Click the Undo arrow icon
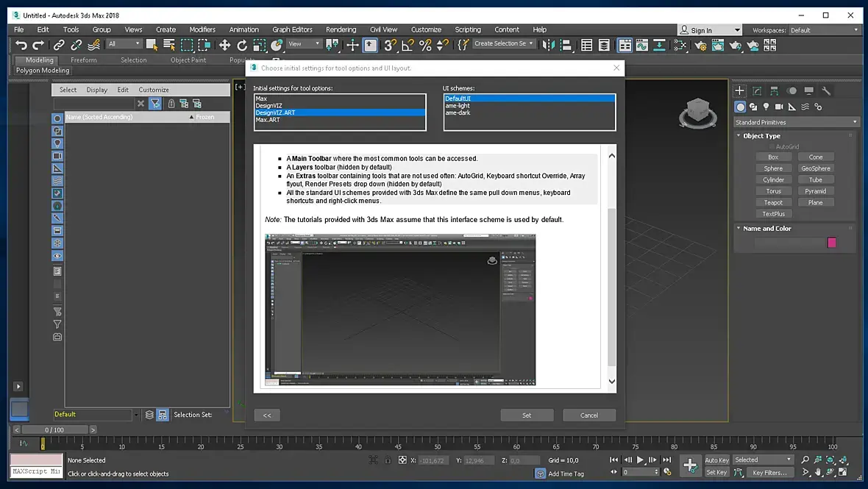The width and height of the screenshot is (868, 489). (x=21, y=45)
